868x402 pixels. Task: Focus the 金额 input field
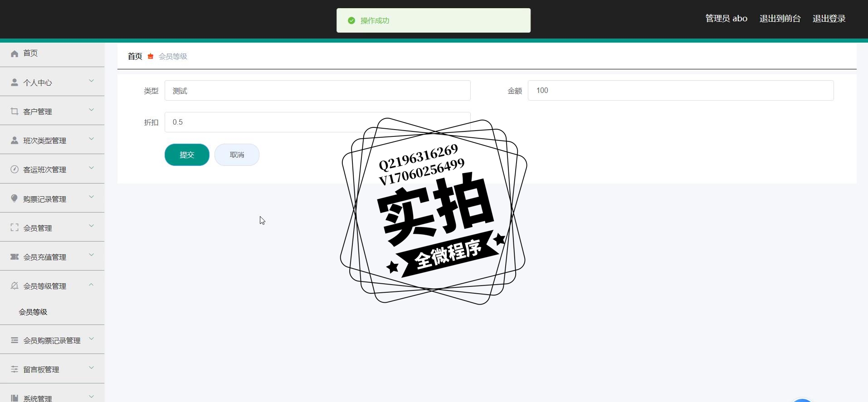[681, 91]
